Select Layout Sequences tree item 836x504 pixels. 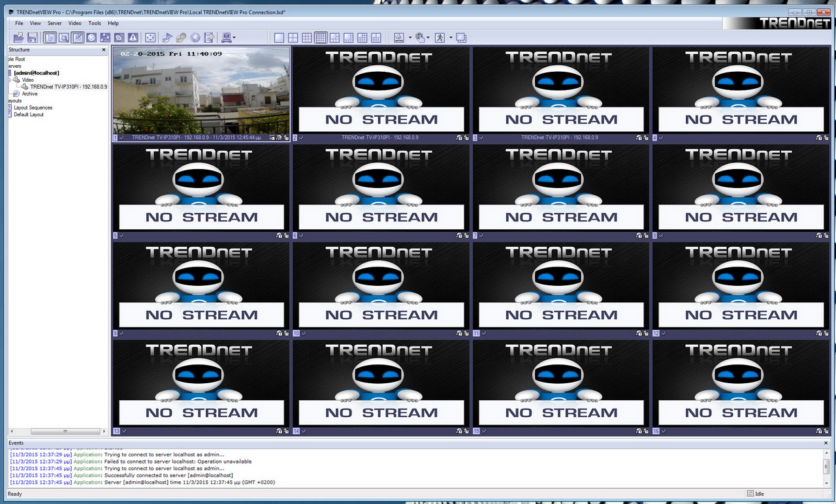[x=33, y=107]
